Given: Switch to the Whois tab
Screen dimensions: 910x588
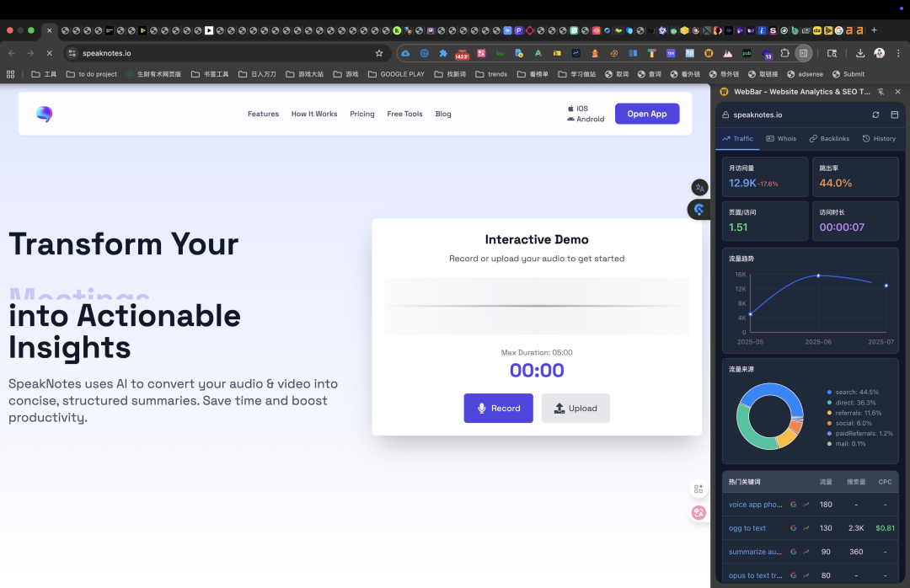Looking at the screenshot, I should (x=781, y=139).
